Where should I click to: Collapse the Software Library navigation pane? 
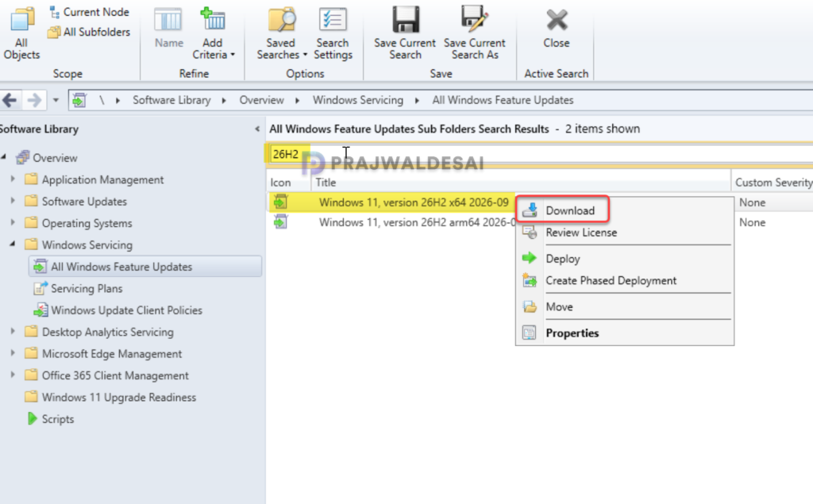[x=257, y=129]
